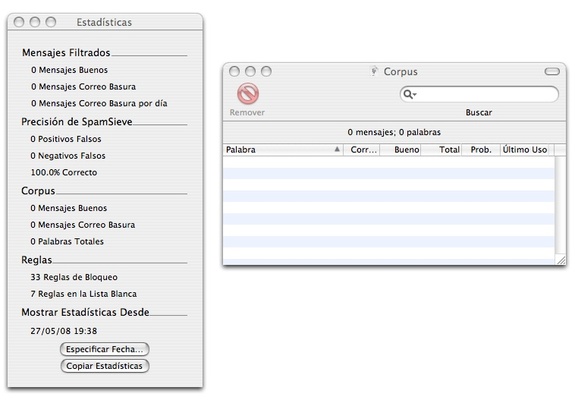The height and width of the screenshot is (400, 575).
Task: Click the 'Mostrar Estadísticas Desde' heading
Action: pyautogui.click(x=85, y=312)
